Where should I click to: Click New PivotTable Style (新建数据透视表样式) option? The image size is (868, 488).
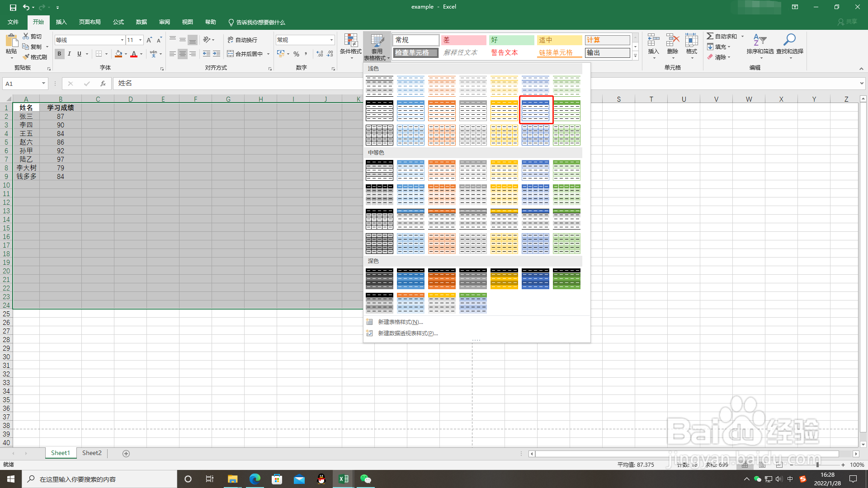407,333
